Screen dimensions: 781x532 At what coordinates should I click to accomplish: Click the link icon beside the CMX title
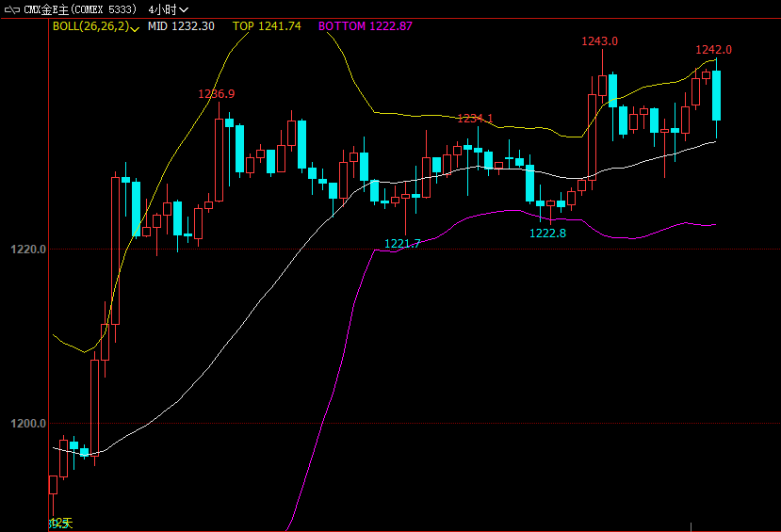12,10
